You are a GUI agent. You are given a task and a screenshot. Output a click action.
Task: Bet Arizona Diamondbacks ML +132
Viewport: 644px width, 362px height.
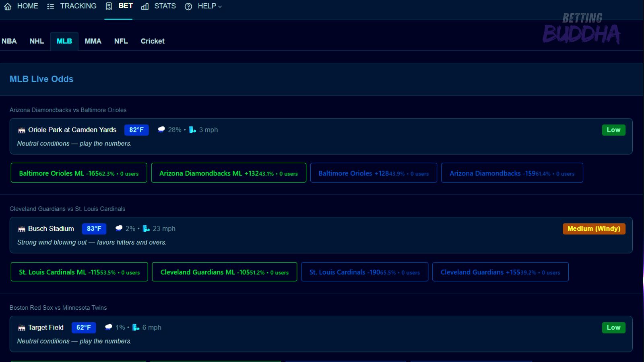(229, 173)
